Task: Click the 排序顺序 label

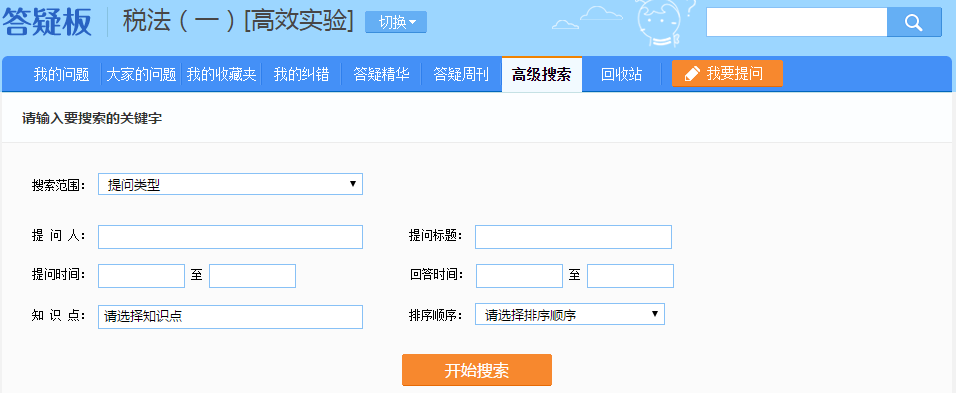Action: pyautogui.click(x=436, y=316)
